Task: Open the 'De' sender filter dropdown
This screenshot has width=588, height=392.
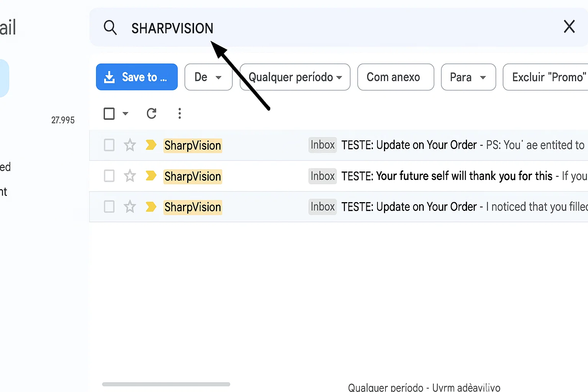Action: coord(208,77)
